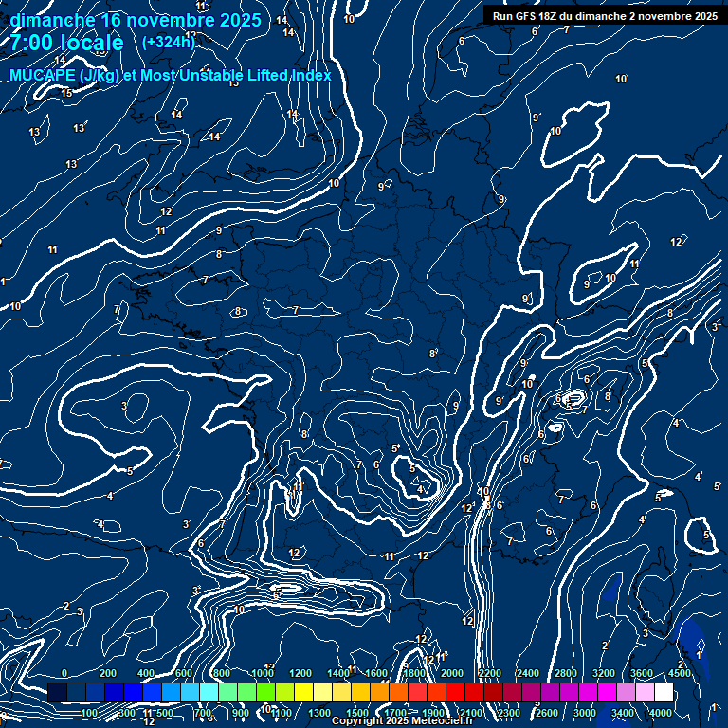Click the '7:00 locale' time label
The image size is (728, 728).
pos(67,43)
